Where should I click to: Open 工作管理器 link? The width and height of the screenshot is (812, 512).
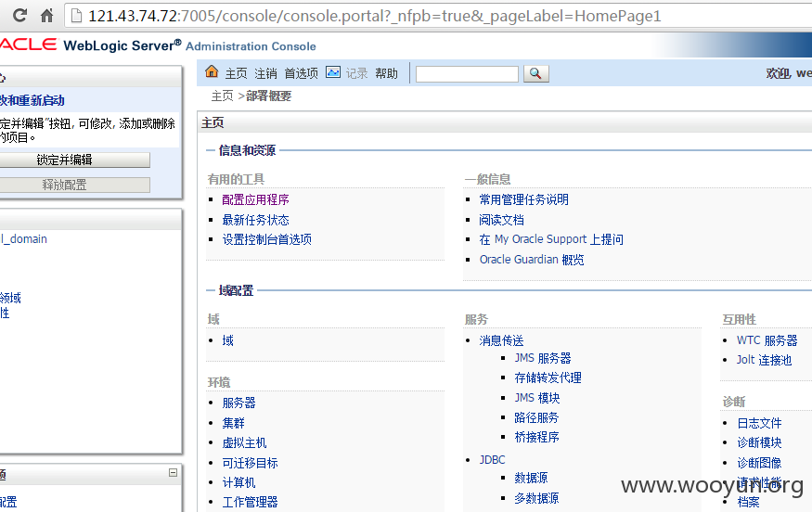(251, 502)
